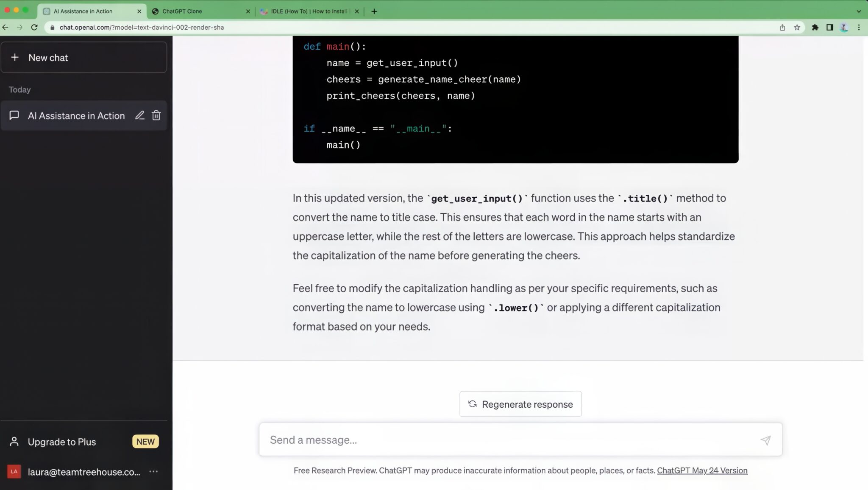Screen dimensions: 868x490
Task: Click the send message arrow icon
Action: pyautogui.click(x=765, y=440)
